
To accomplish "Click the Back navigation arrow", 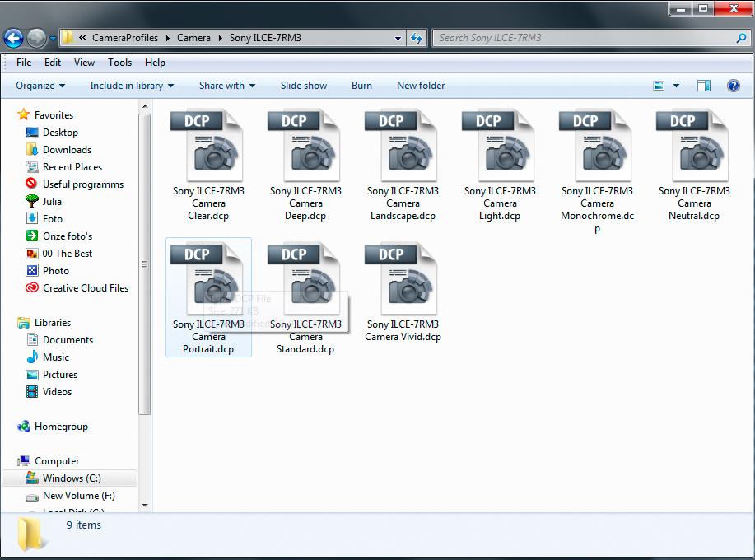I will click(13, 38).
